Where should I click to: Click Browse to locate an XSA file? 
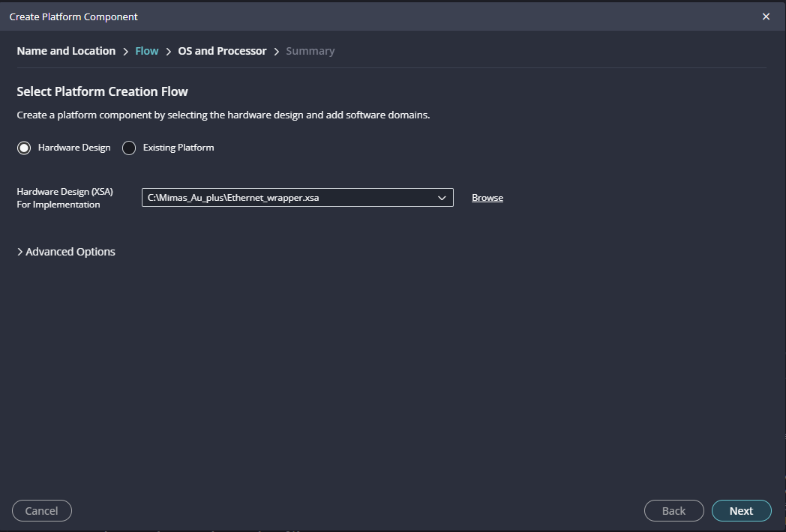tap(487, 198)
